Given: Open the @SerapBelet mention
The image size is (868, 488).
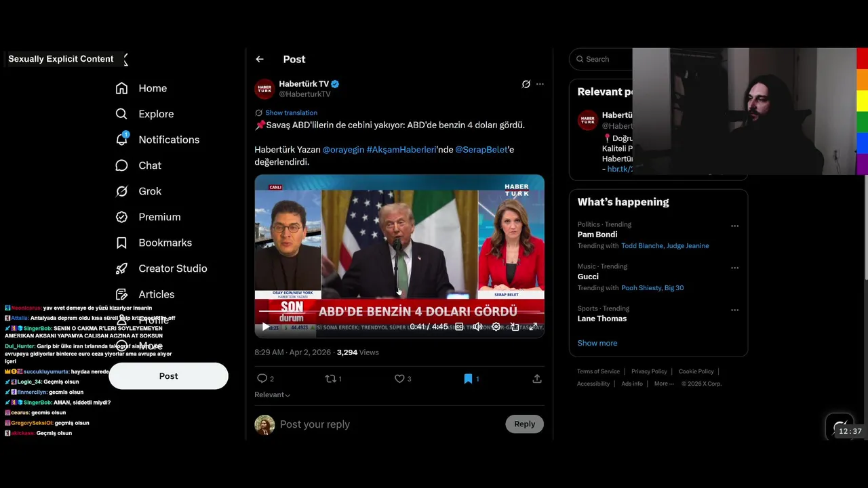Looking at the screenshot, I should click(481, 149).
